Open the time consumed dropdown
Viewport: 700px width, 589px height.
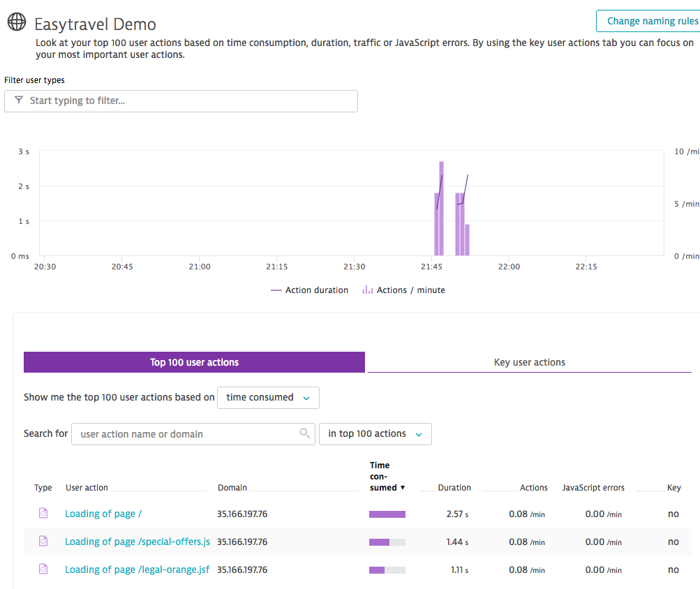(268, 398)
